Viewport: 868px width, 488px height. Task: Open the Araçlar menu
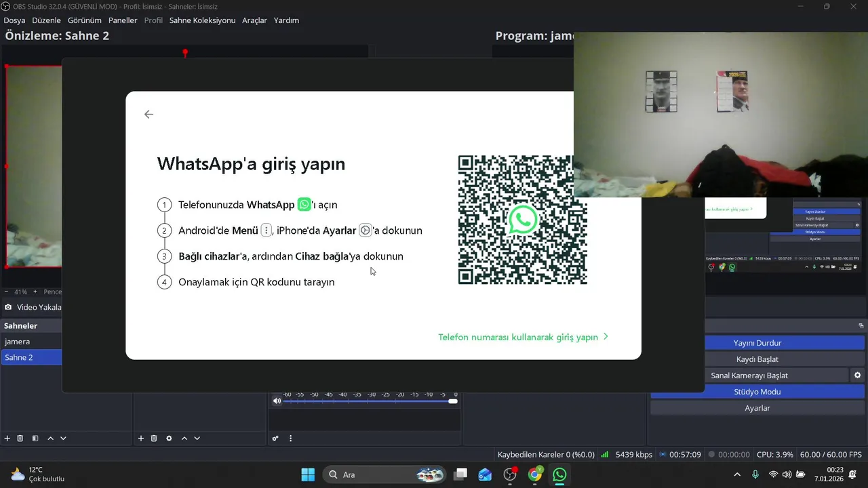254,20
